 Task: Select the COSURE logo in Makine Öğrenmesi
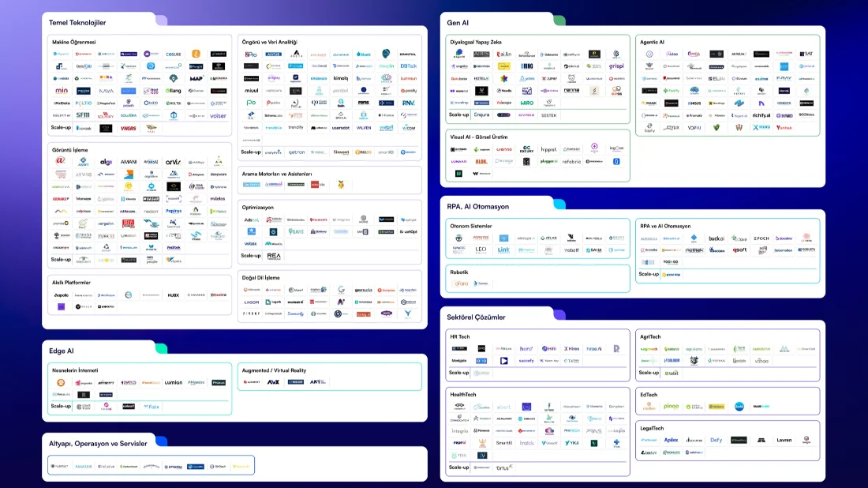tap(174, 54)
